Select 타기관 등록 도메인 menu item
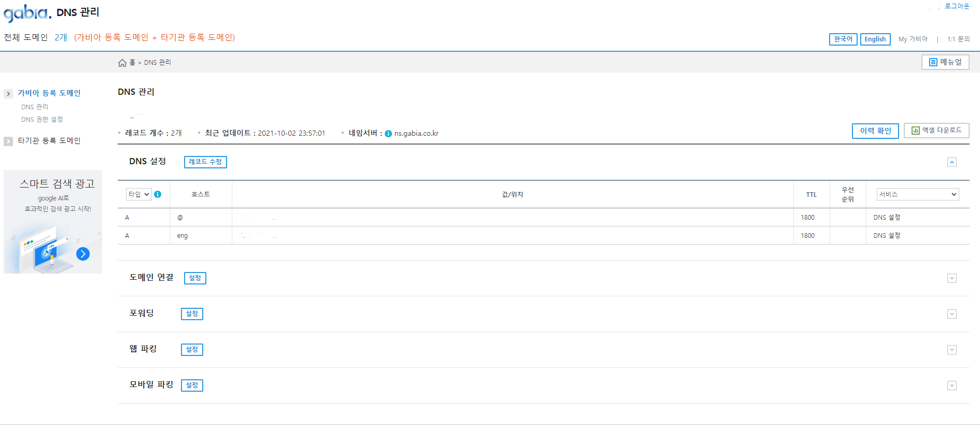This screenshot has height=429, width=980. point(49,141)
